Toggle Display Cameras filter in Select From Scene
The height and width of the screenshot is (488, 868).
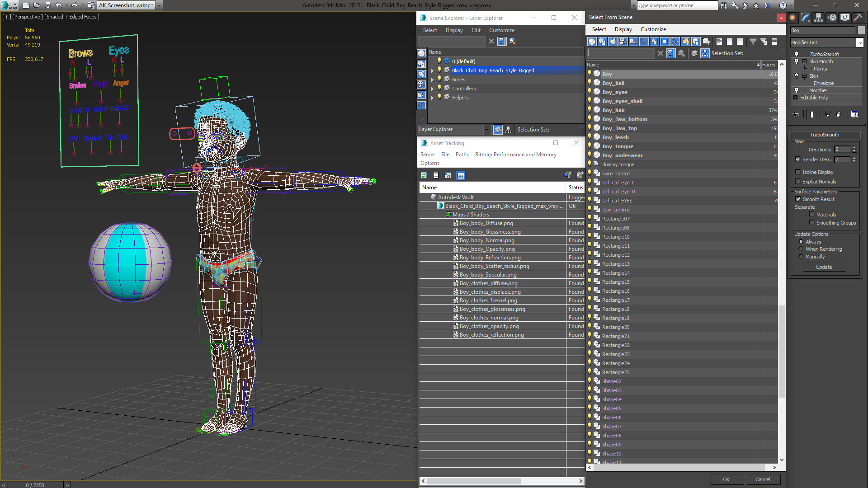(x=623, y=42)
